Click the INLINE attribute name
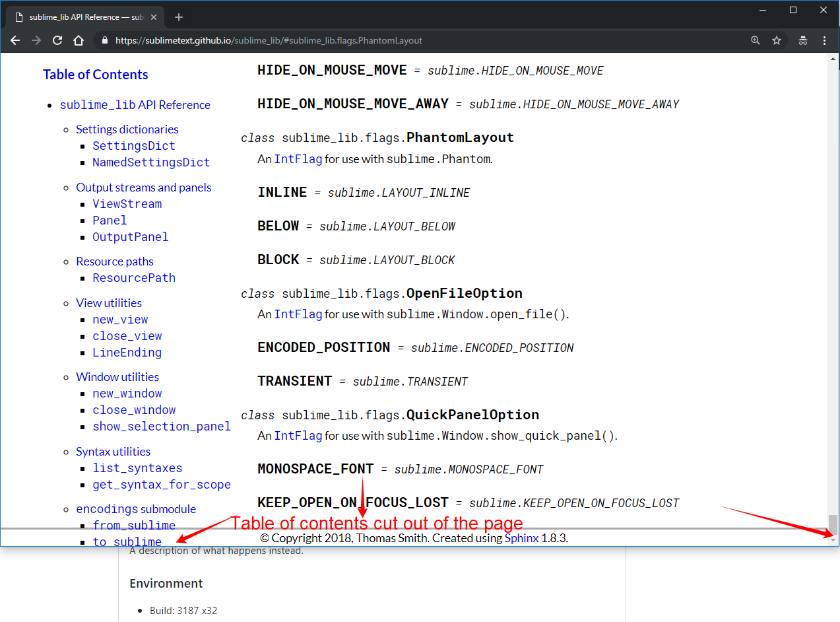This screenshot has height=622, width=840. [282, 192]
